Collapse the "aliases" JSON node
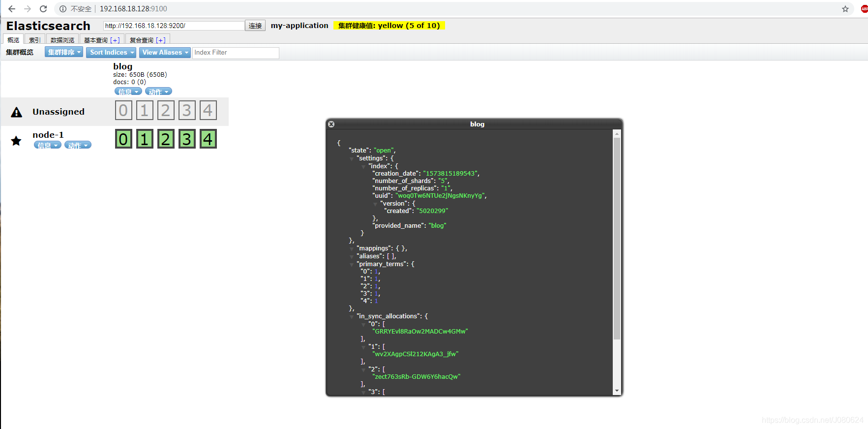This screenshot has height=429, width=868. (x=352, y=257)
